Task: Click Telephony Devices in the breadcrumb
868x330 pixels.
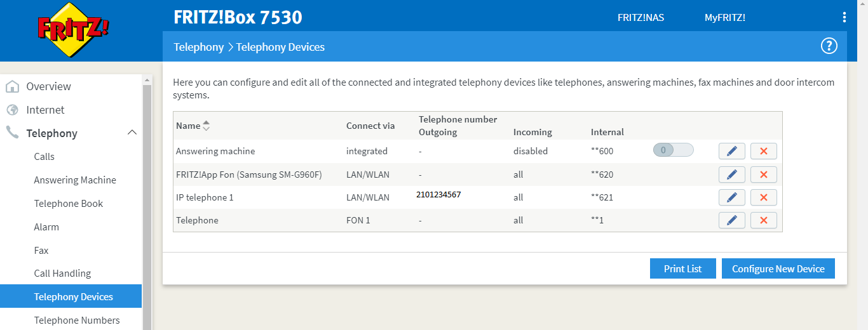Action: pos(280,47)
